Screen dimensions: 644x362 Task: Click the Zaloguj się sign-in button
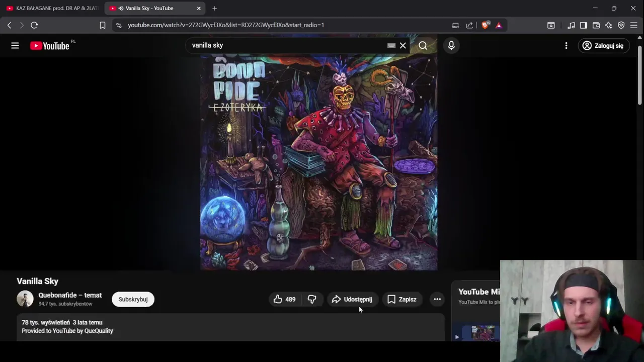tap(603, 46)
